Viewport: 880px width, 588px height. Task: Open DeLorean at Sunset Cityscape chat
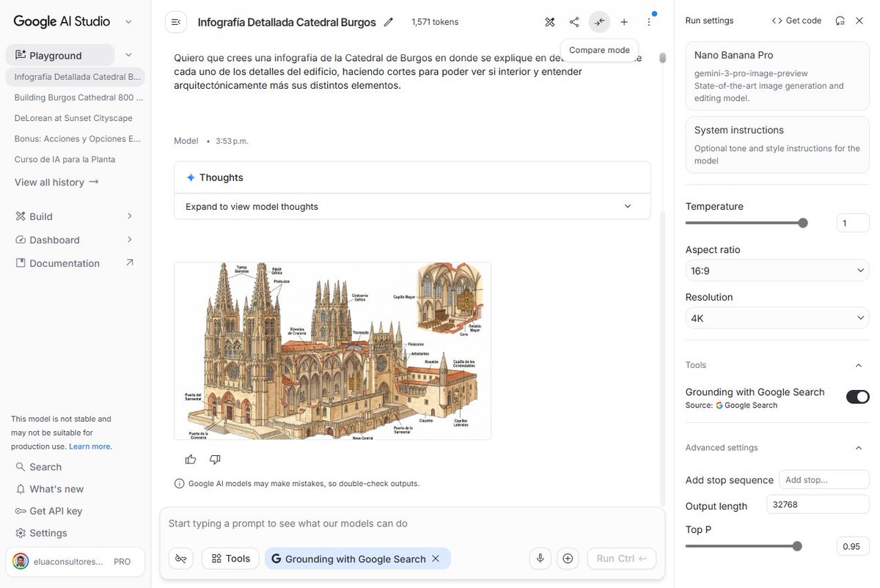click(x=73, y=118)
